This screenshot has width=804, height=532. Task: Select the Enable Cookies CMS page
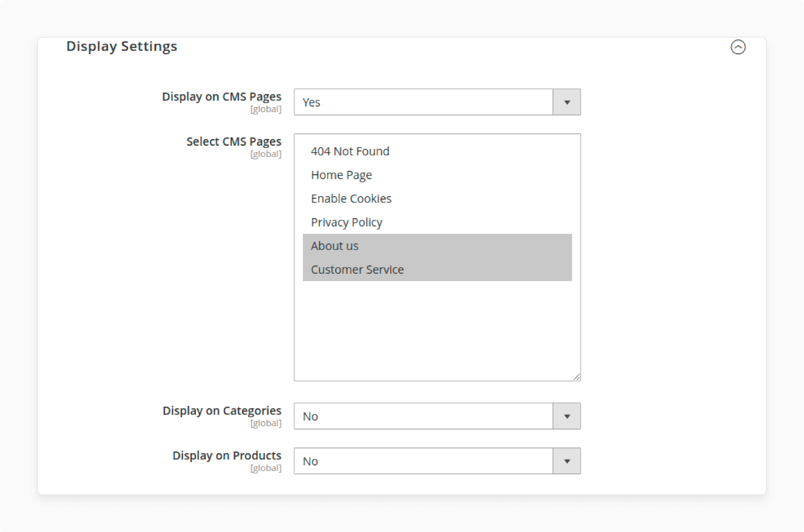click(351, 198)
